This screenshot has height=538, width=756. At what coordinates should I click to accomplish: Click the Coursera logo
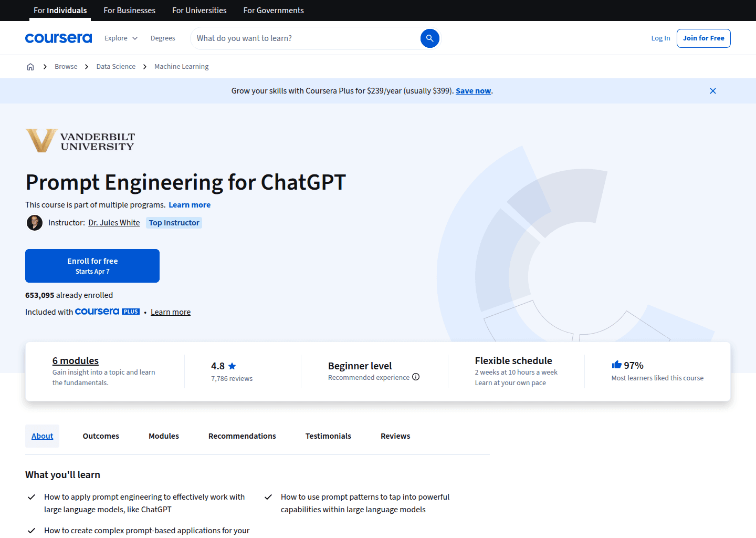[x=58, y=38]
